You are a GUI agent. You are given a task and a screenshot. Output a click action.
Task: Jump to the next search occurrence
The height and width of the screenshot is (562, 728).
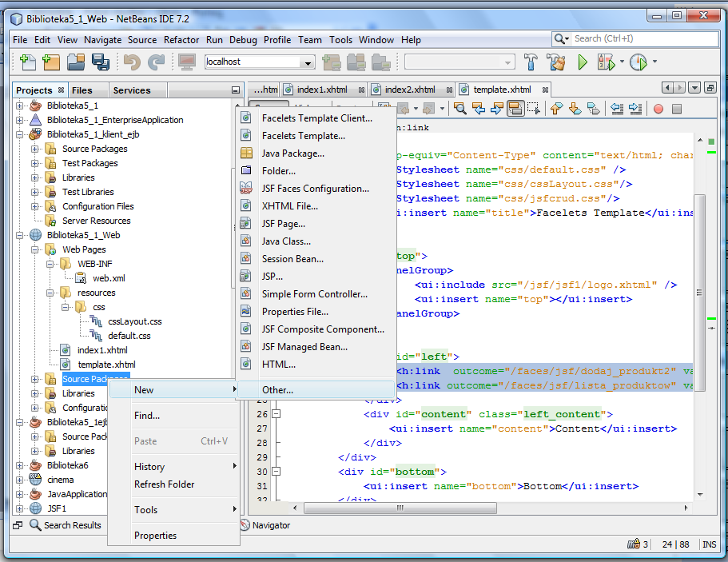click(496, 109)
